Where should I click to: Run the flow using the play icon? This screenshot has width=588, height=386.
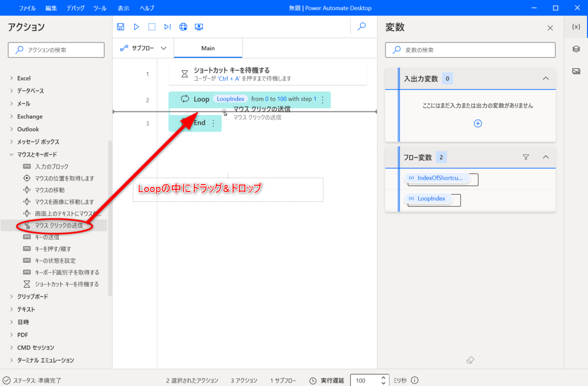(137, 27)
